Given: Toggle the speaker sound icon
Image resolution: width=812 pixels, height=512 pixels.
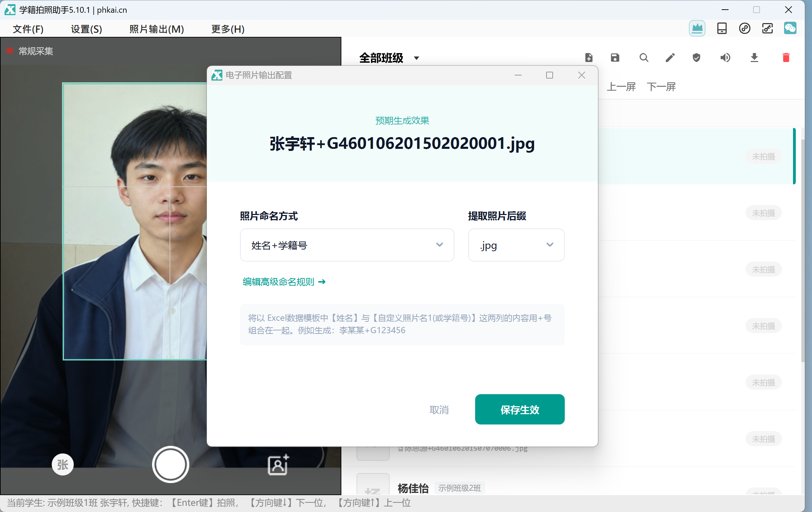Looking at the screenshot, I should point(725,58).
